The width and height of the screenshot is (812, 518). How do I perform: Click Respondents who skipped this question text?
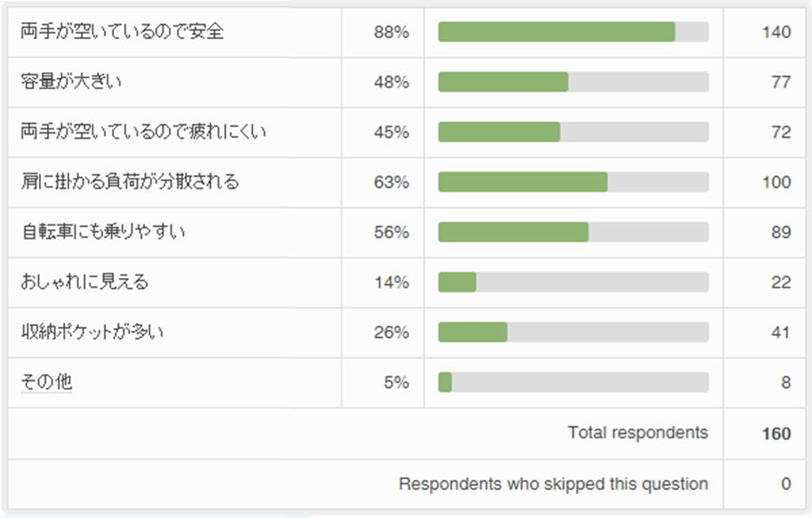pos(553,484)
